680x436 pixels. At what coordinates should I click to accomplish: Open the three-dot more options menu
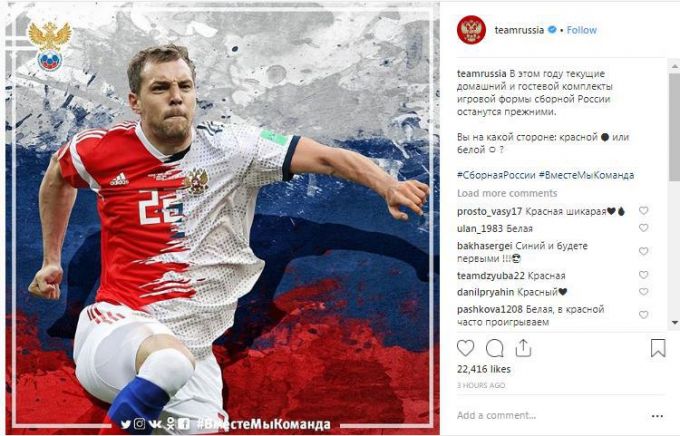[657, 416]
